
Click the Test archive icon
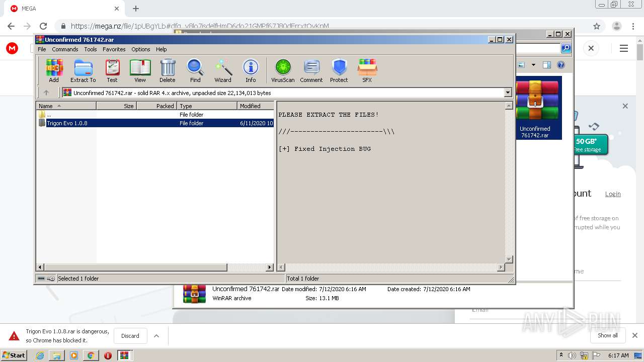(x=112, y=70)
